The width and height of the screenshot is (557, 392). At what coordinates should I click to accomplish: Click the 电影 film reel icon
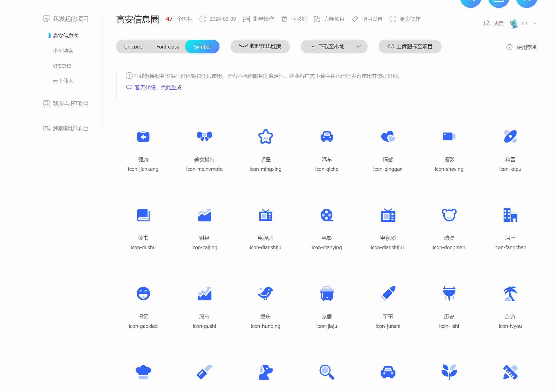(327, 215)
